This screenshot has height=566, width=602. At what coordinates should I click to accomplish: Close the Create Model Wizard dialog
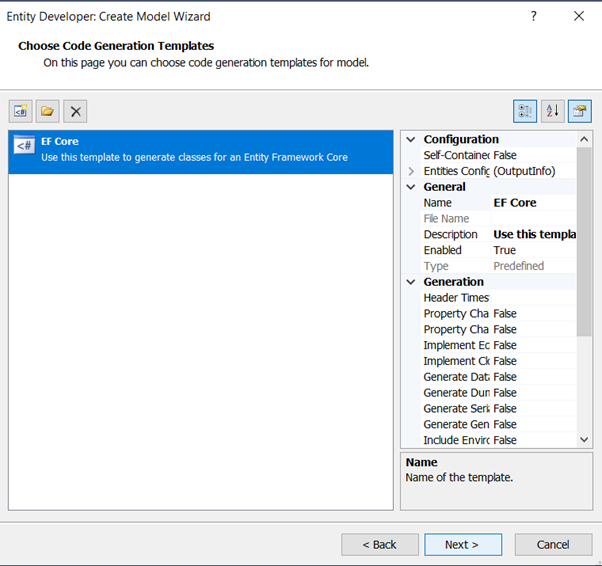tap(579, 16)
